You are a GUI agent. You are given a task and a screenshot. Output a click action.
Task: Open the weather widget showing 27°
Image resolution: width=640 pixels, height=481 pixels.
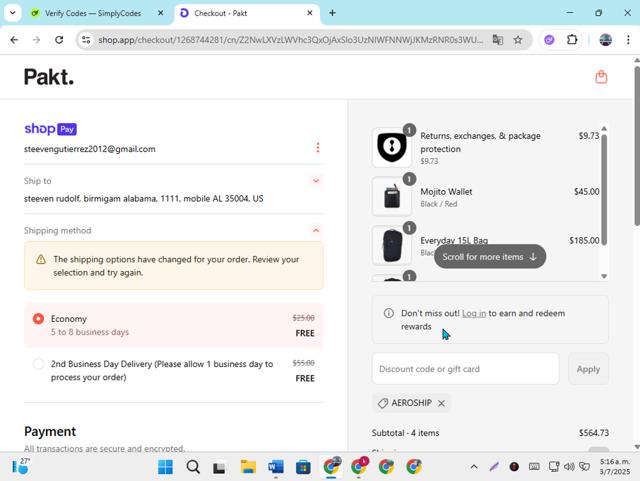[21, 466]
